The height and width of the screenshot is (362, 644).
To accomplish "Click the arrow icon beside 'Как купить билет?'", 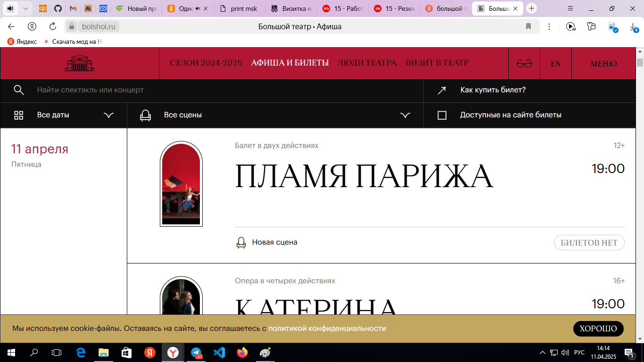I will pos(442,90).
